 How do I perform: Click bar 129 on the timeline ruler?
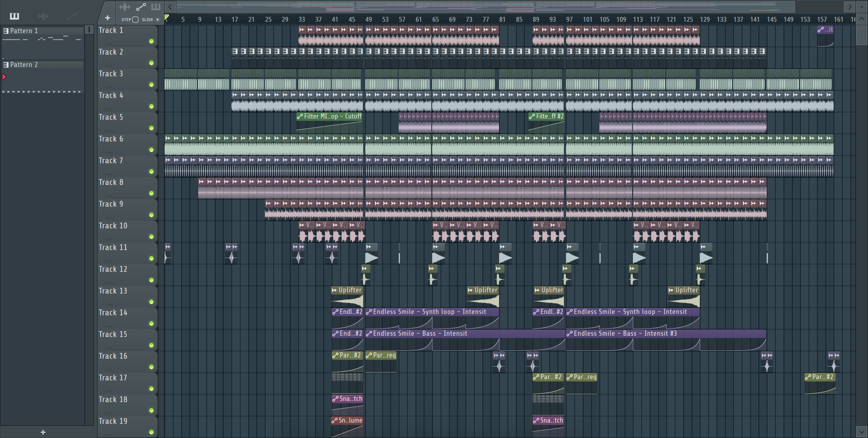705,20
